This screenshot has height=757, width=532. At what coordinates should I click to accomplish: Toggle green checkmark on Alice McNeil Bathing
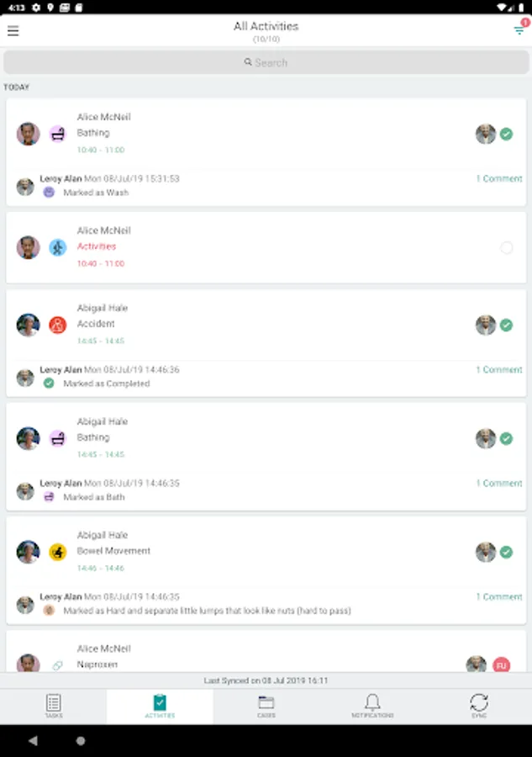pyautogui.click(x=507, y=134)
